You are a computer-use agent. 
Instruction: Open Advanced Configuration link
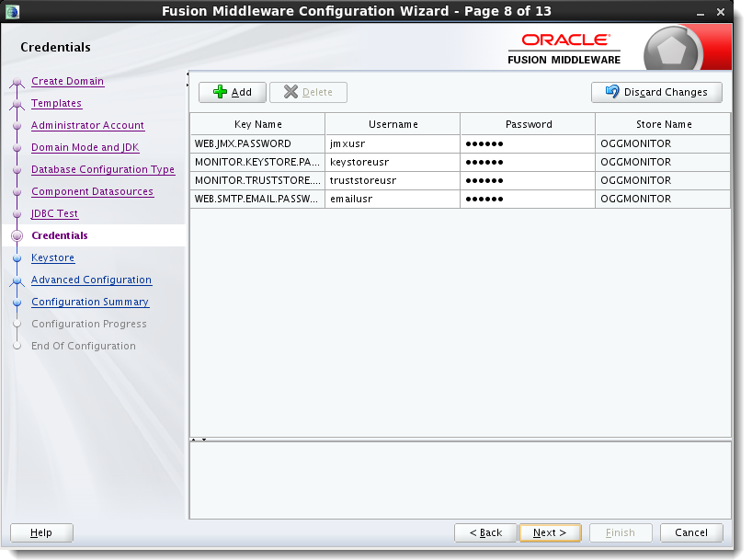coord(92,280)
